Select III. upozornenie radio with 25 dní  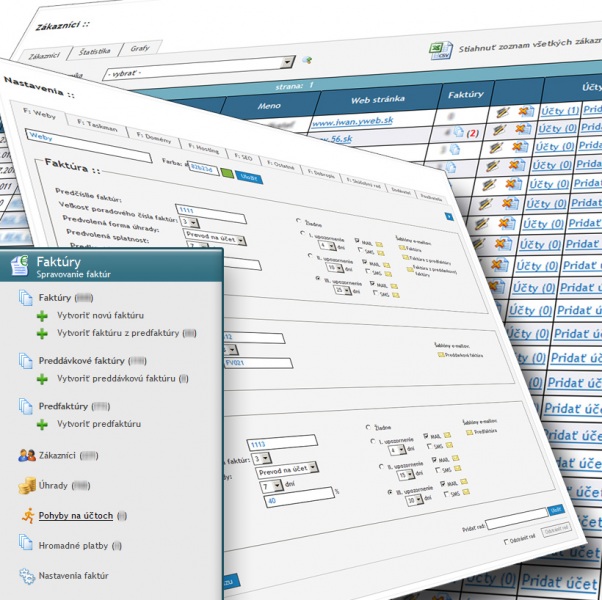point(318,278)
